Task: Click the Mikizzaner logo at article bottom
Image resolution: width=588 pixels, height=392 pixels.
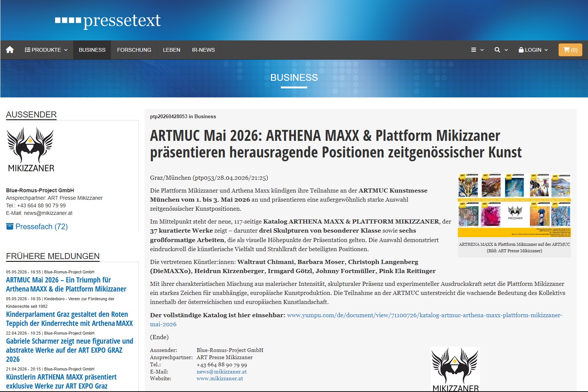Action: point(456,369)
